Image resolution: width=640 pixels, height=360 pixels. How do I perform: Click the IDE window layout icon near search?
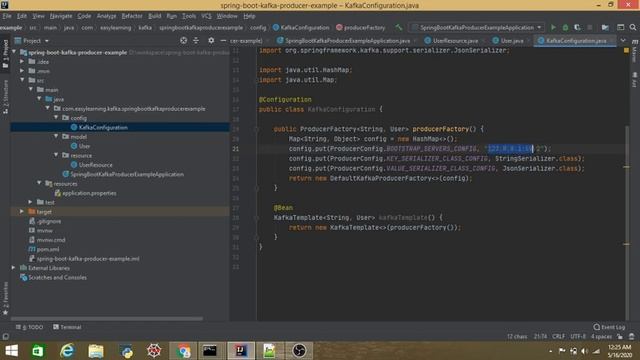pos(620,27)
